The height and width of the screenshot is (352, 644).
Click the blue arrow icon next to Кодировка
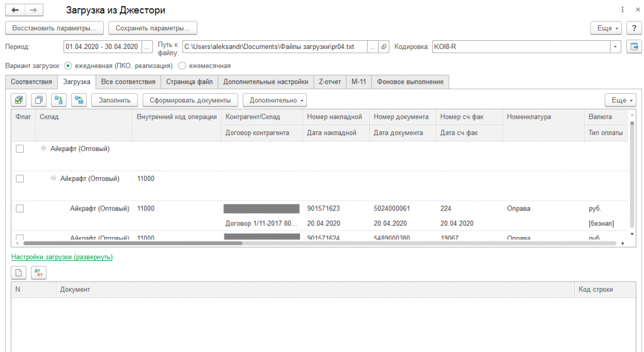point(634,47)
